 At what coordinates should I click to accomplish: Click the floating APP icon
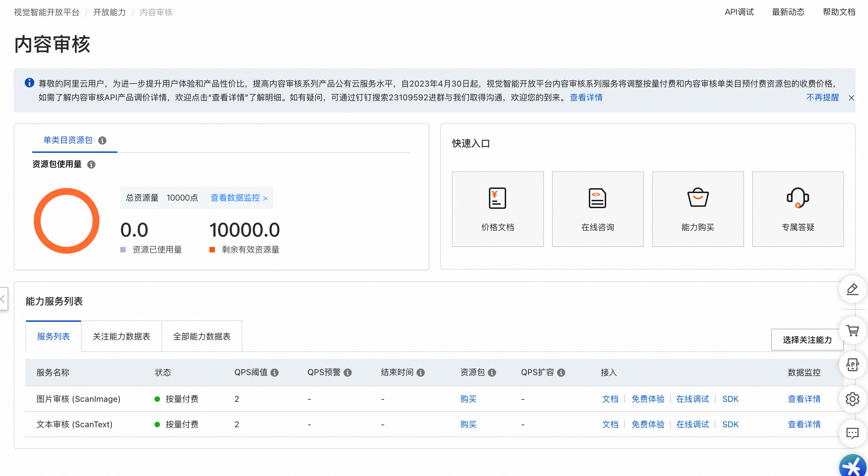[x=853, y=365]
